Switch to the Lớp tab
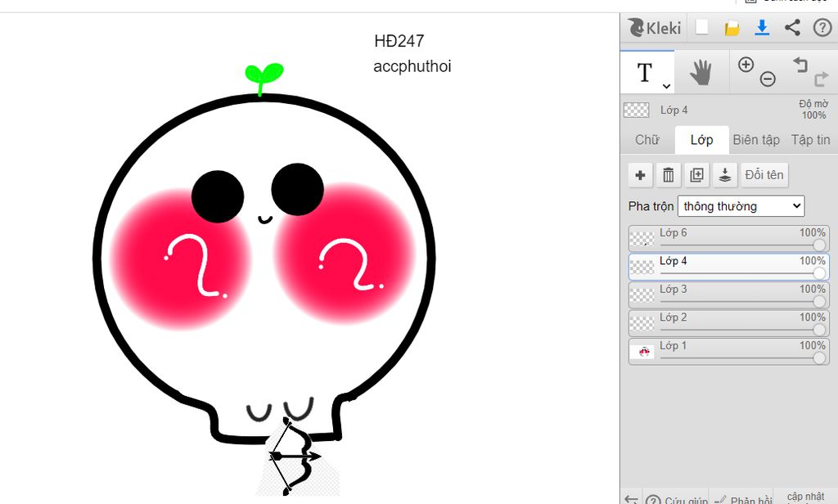838x504 pixels. (x=701, y=140)
